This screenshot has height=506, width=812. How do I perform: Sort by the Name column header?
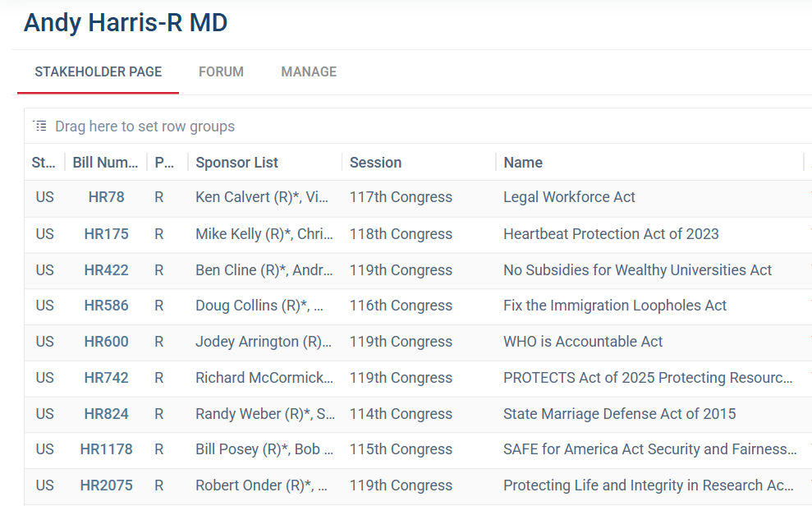click(x=523, y=163)
